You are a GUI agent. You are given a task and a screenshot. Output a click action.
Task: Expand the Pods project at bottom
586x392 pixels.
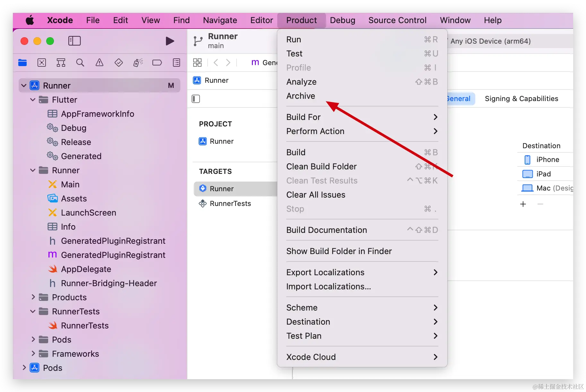tap(24, 368)
